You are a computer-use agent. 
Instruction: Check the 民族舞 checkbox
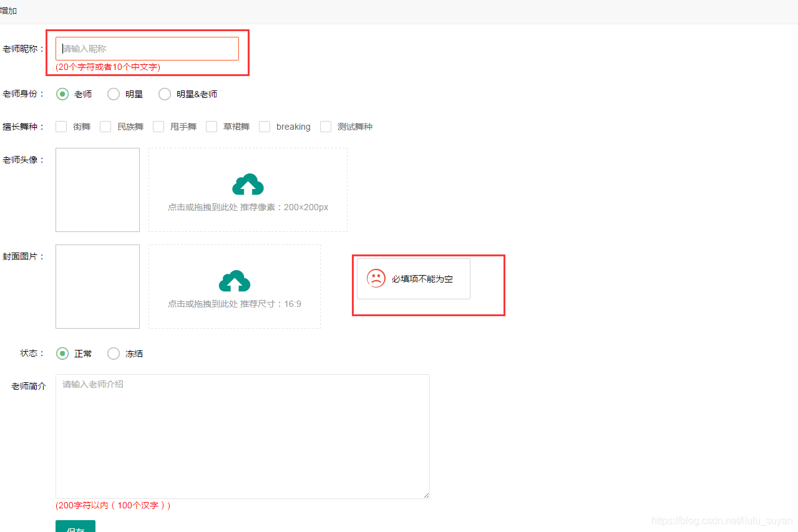pos(105,126)
